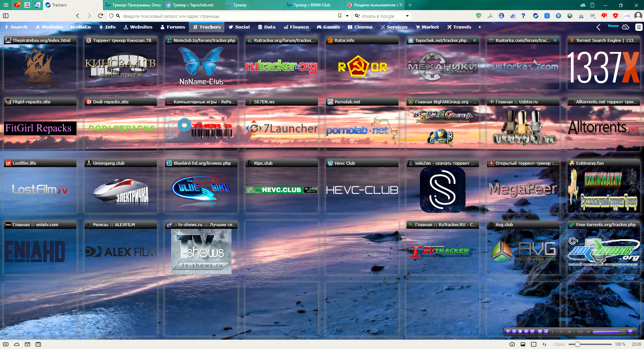Viewport: 644px width, 349px height.
Task: Open the new tab plus button
Action: [410, 5]
